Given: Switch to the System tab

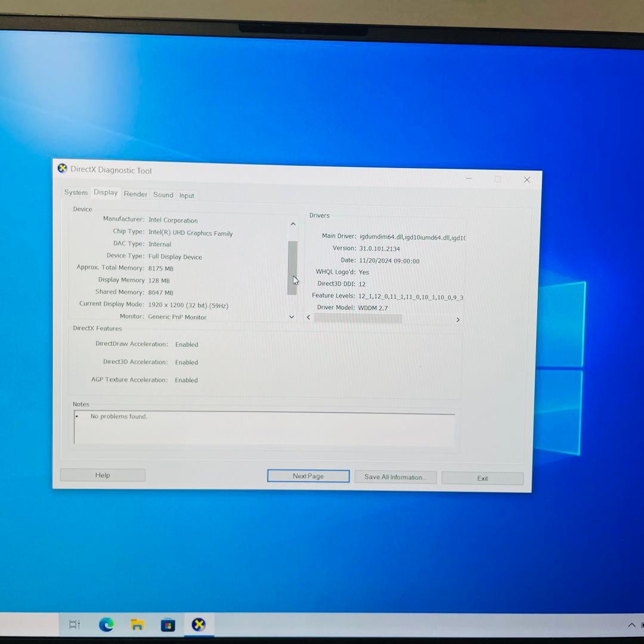Looking at the screenshot, I should coord(76,192).
